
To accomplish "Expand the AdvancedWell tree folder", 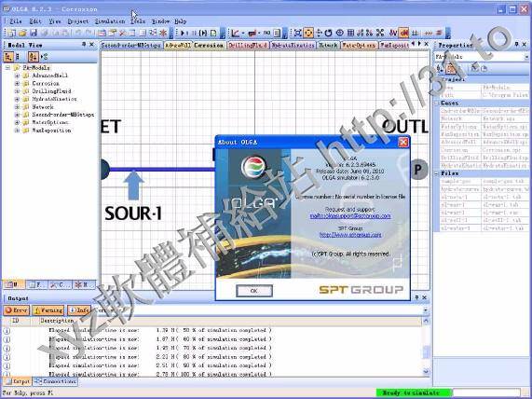I will point(17,76).
